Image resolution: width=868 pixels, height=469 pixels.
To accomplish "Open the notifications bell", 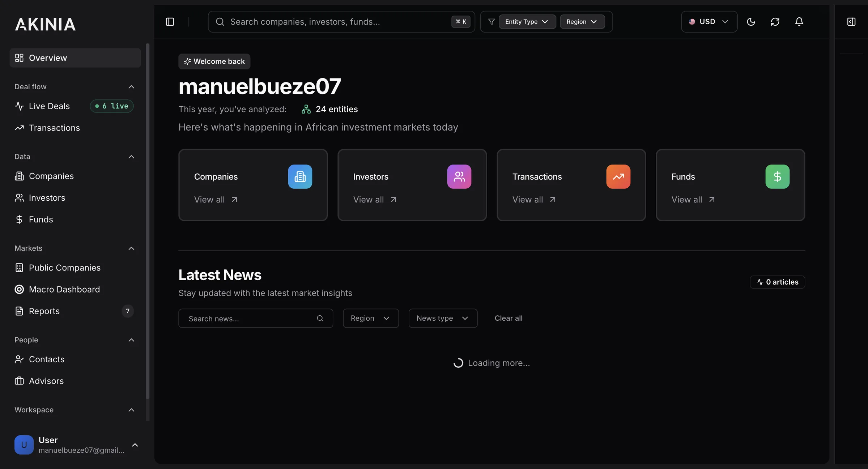I will click(x=799, y=22).
